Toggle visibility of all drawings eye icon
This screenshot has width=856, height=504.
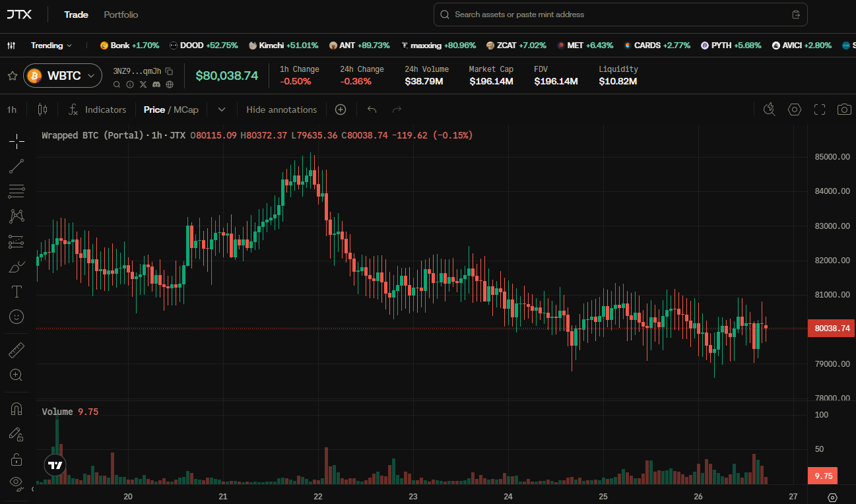point(16,482)
